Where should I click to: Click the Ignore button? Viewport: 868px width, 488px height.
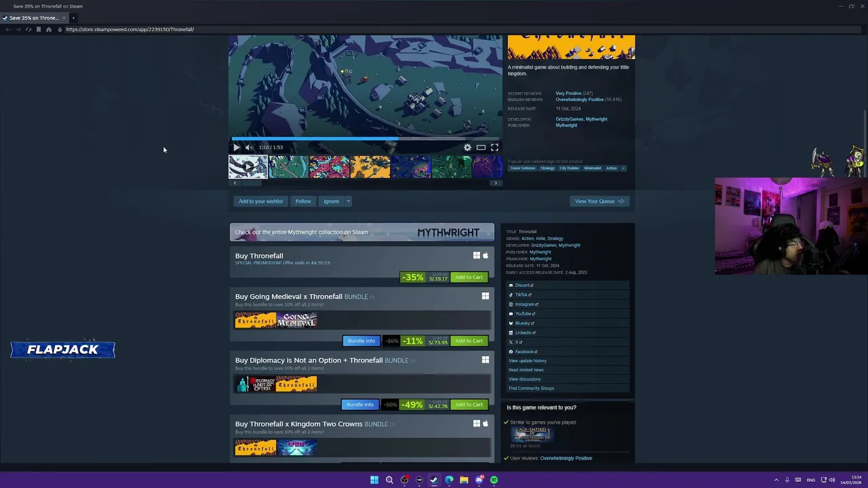[x=331, y=201]
